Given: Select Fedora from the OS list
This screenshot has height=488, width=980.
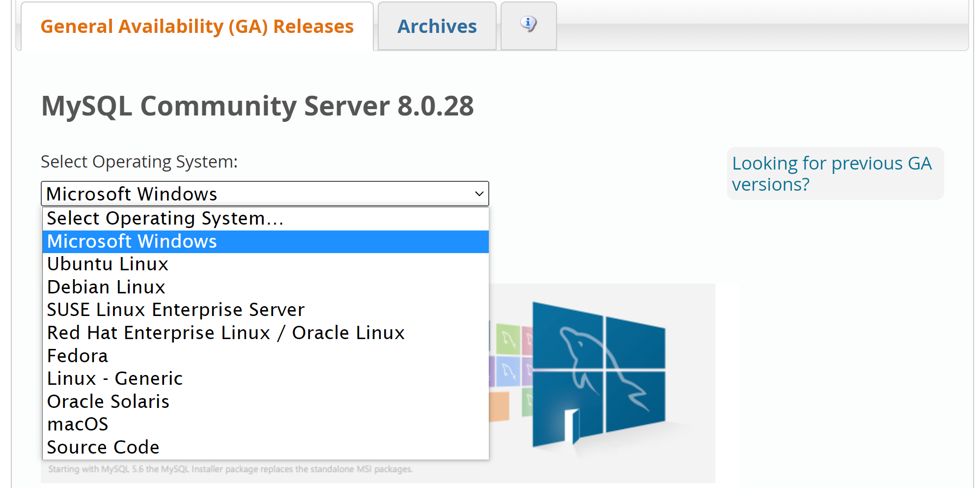Looking at the screenshot, I should pos(266,356).
